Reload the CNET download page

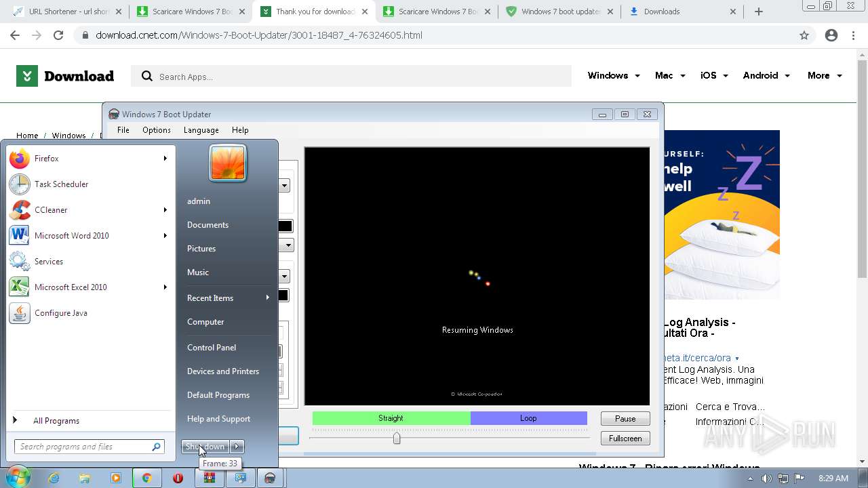pos(58,35)
